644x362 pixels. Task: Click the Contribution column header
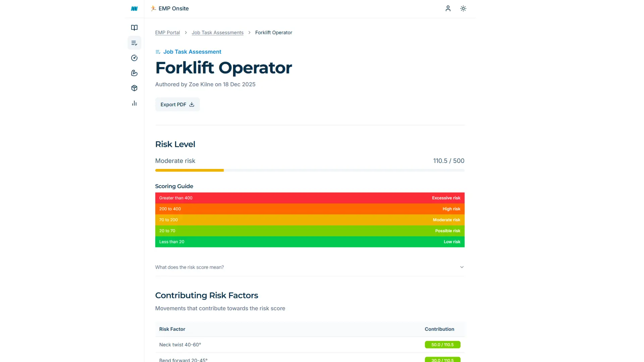click(439, 329)
